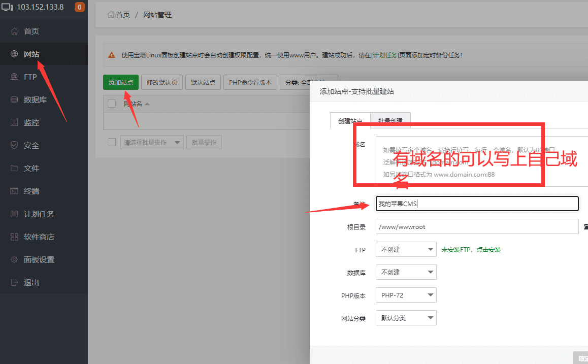Click the 备注 input containing 我的苹果CMS
The width and height of the screenshot is (588, 364).
(477, 204)
